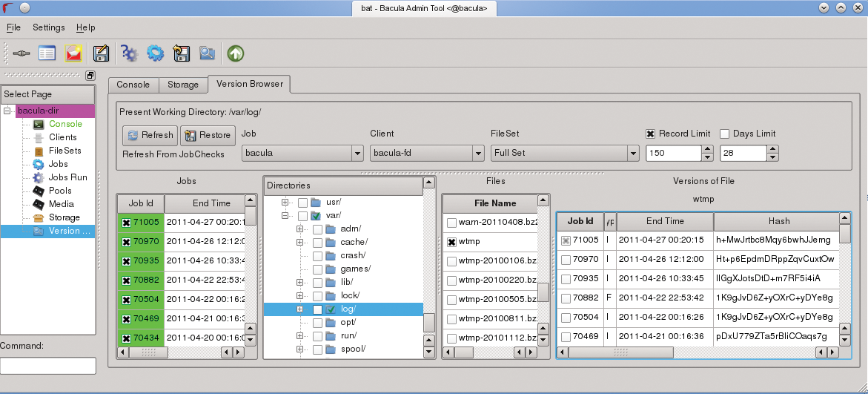Click the version browser folder toolbar icon
The width and height of the screenshot is (868, 394).
[x=208, y=53]
